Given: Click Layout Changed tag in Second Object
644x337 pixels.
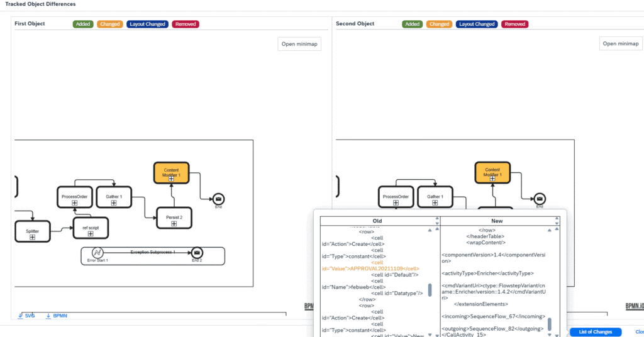Looking at the screenshot, I should click(477, 25).
